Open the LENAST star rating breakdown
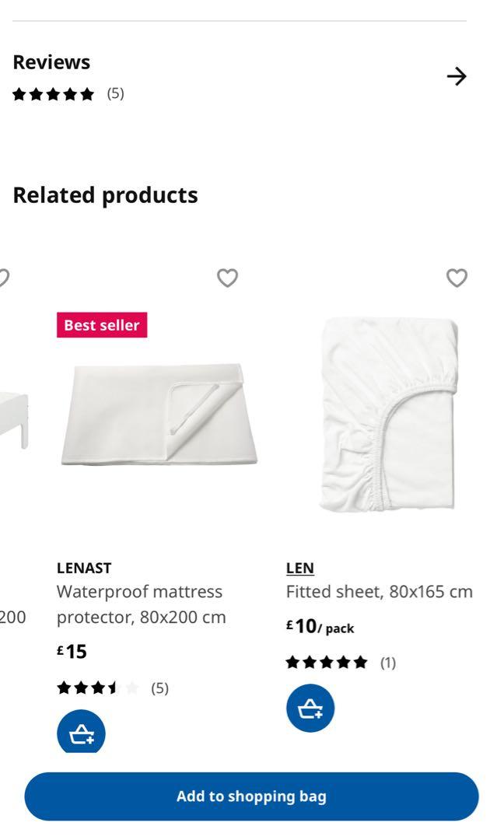Image resolution: width=504 pixels, height=840 pixels. (95, 687)
